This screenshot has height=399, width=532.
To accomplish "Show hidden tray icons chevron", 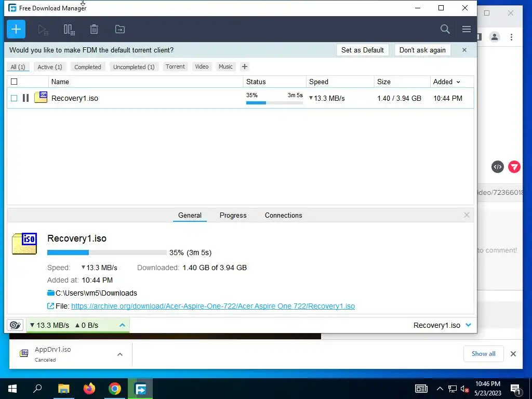I will (440, 389).
